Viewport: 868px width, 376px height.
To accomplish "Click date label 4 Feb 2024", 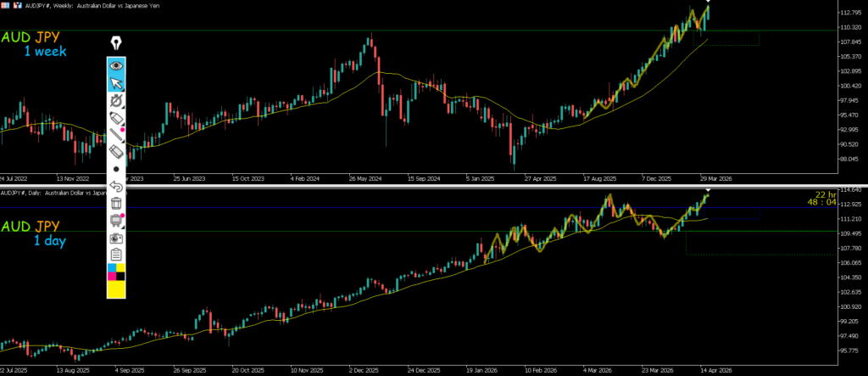I will tap(305, 179).
